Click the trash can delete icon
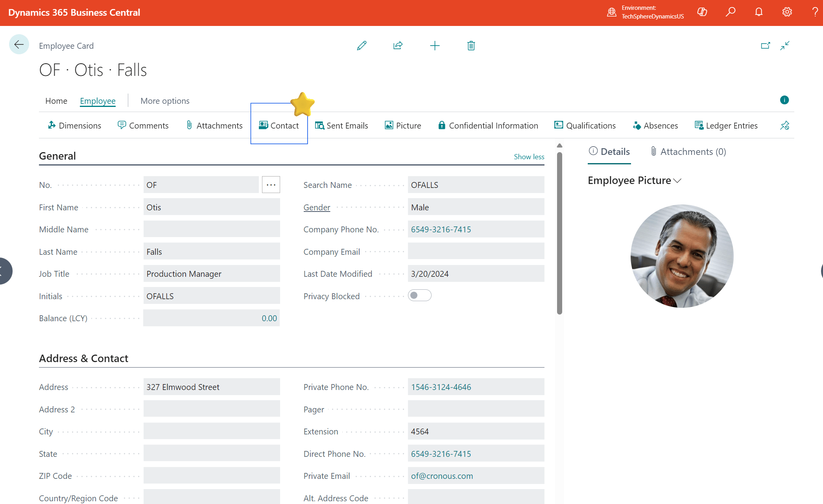Viewport: 823px width, 504px height. tap(471, 46)
